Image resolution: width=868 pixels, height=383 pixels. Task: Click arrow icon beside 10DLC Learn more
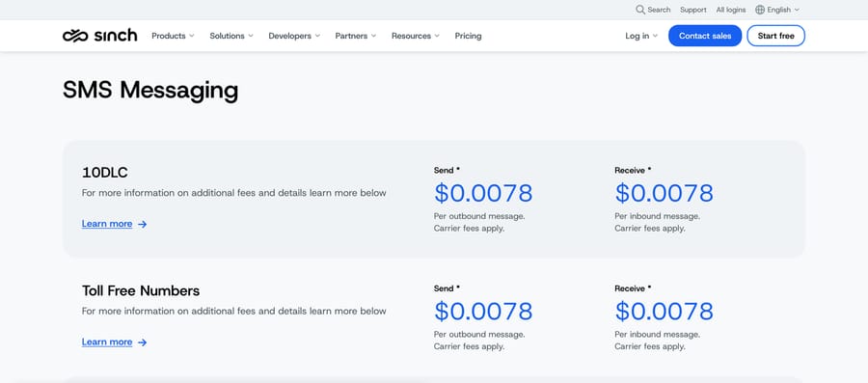143,224
